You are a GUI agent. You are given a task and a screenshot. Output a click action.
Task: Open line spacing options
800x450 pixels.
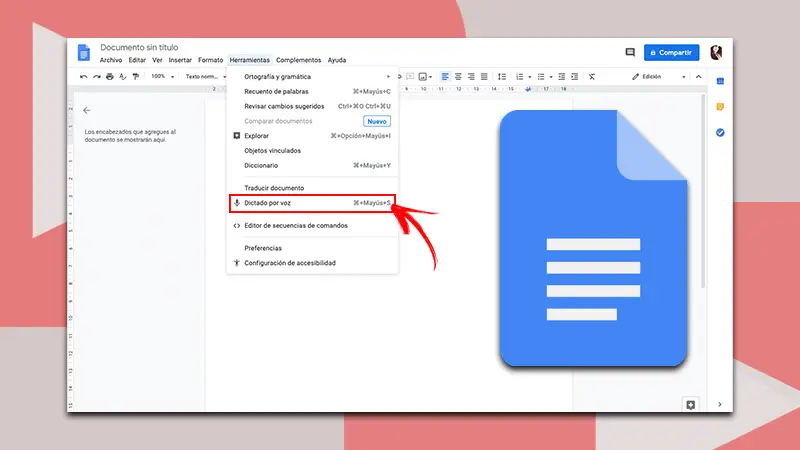click(502, 77)
